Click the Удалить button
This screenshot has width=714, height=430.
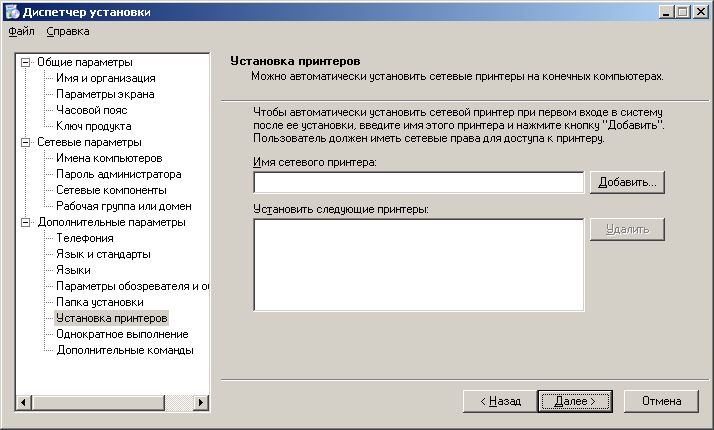click(x=627, y=230)
